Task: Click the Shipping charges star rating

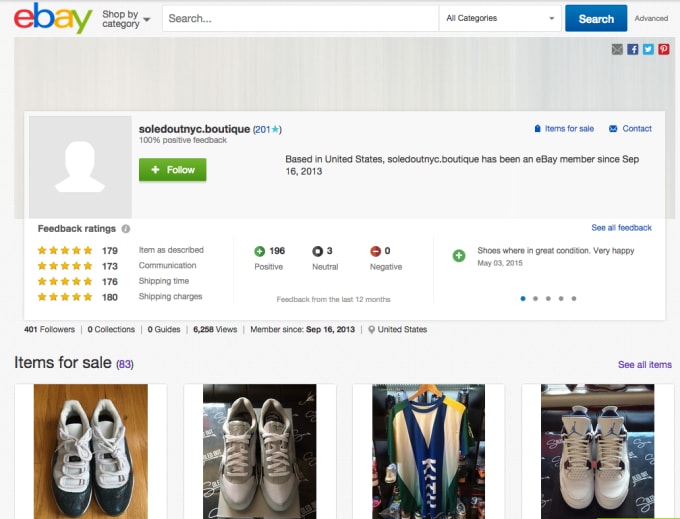Action: pyautogui.click(x=65, y=297)
